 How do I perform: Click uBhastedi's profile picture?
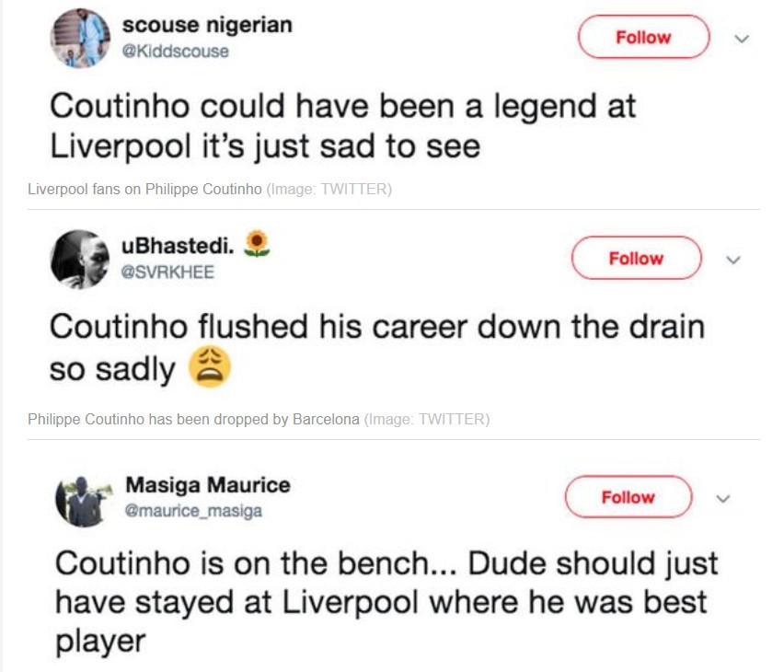[79, 259]
